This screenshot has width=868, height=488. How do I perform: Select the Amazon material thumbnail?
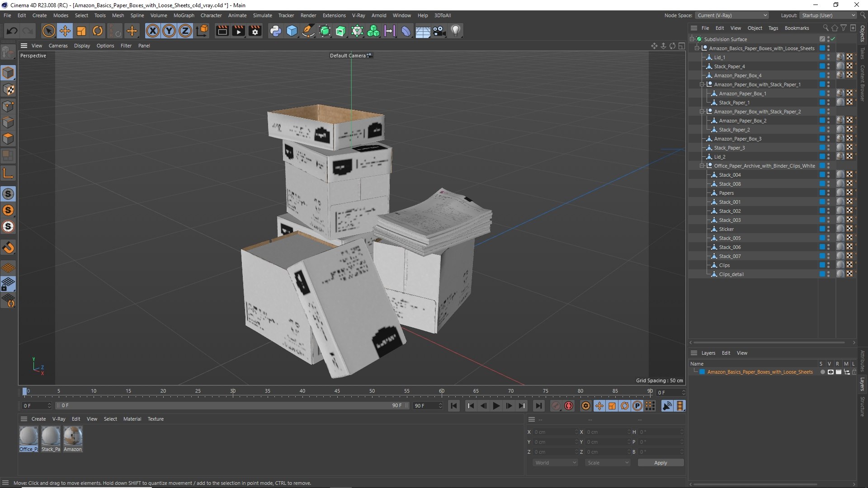coord(73,439)
